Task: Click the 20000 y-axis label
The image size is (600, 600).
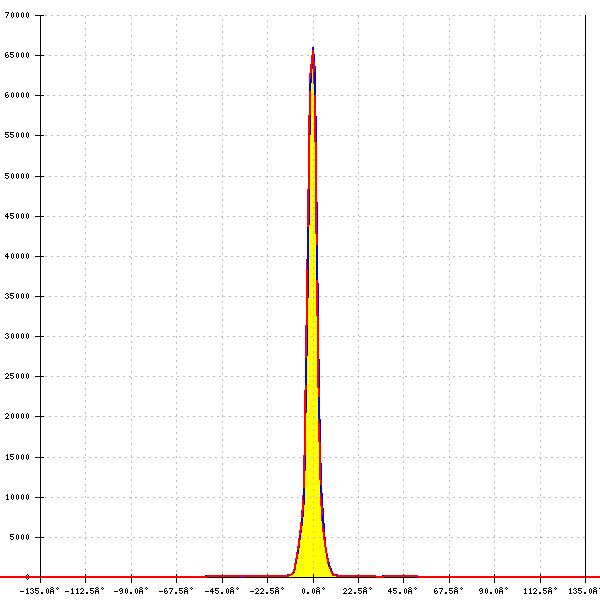Action: tap(17, 416)
